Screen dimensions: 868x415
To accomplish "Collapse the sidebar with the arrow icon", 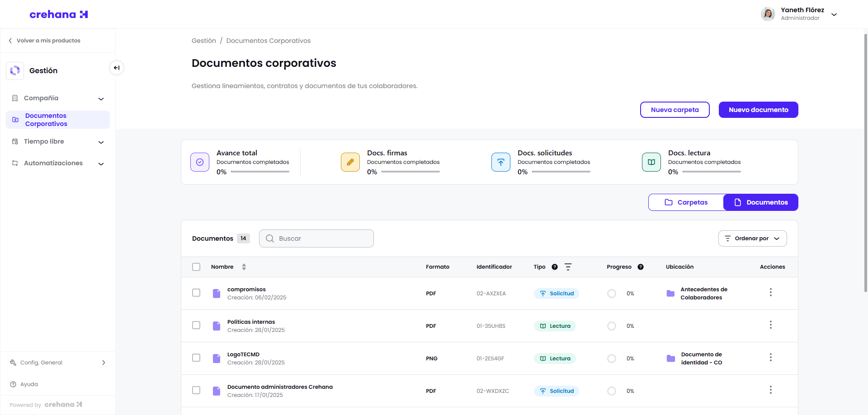I will pyautogui.click(x=117, y=68).
